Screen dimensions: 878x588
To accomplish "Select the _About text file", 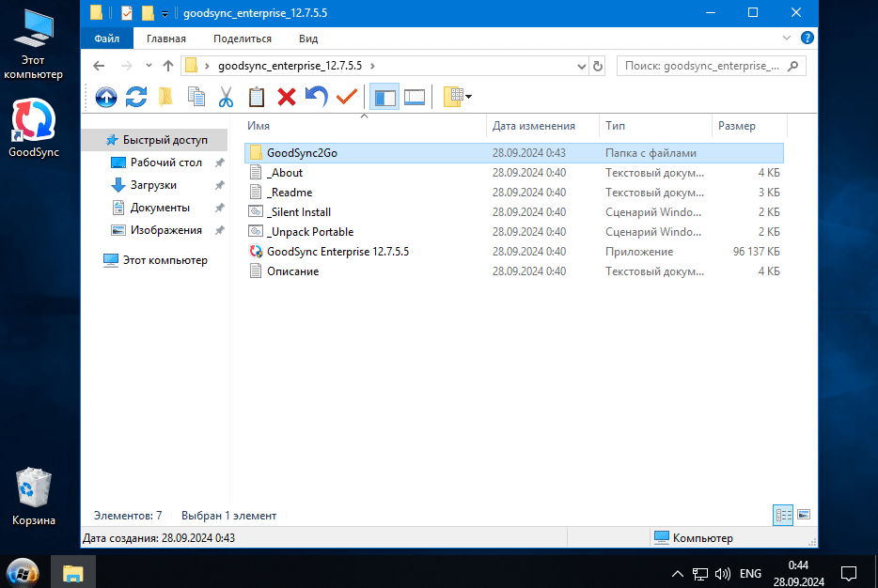I will [513, 173].
